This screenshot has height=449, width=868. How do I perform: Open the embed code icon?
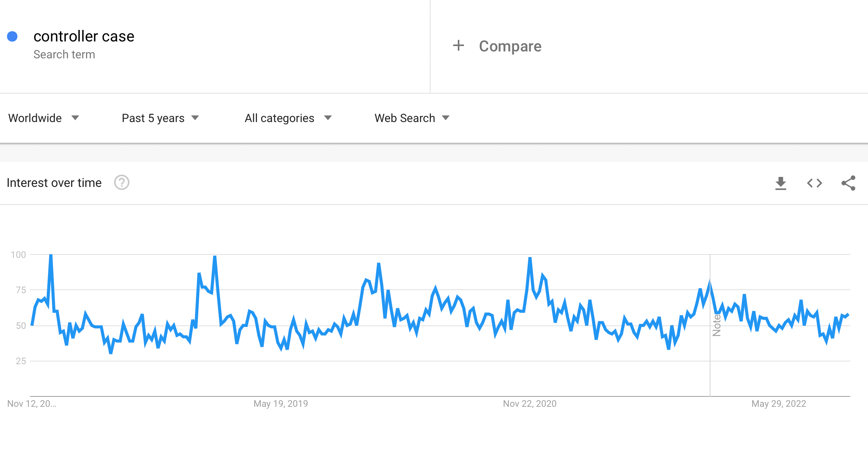click(814, 183)
